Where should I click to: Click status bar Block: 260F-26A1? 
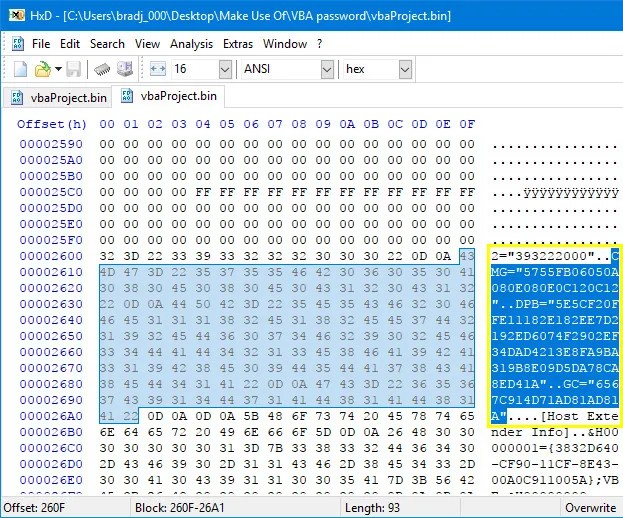pyautogui.click(x=180, y=508)
